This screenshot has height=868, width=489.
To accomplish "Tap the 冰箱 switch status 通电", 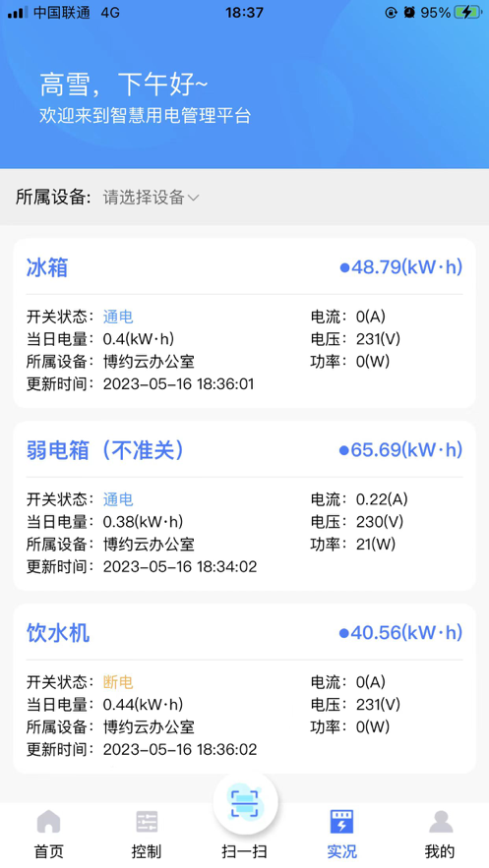I will coord(118,317).
